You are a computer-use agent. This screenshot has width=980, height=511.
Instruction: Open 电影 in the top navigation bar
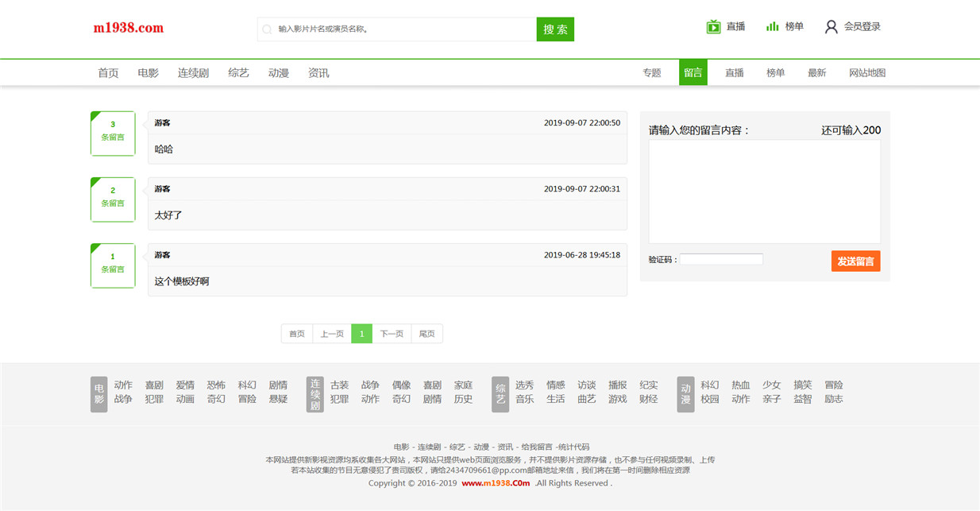(x=148, y=73)
